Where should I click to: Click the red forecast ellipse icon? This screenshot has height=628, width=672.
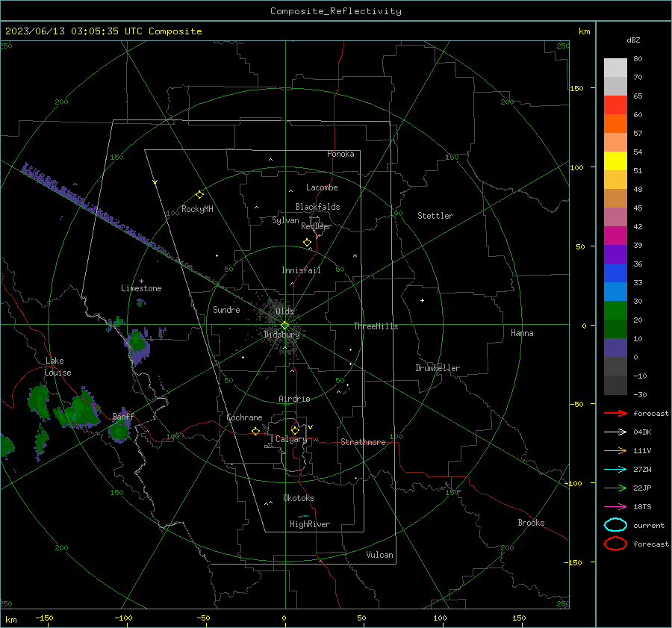coord(615,544)
